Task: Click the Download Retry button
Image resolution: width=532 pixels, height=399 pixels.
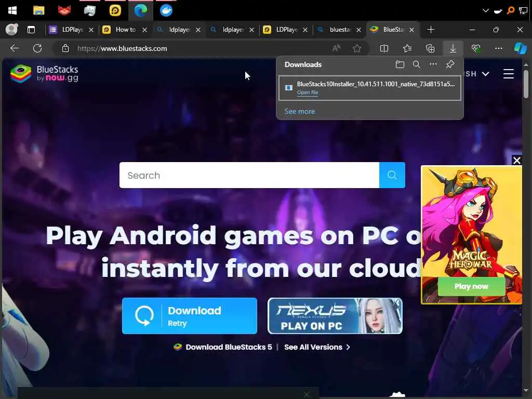Action: [x=189, y=316]
